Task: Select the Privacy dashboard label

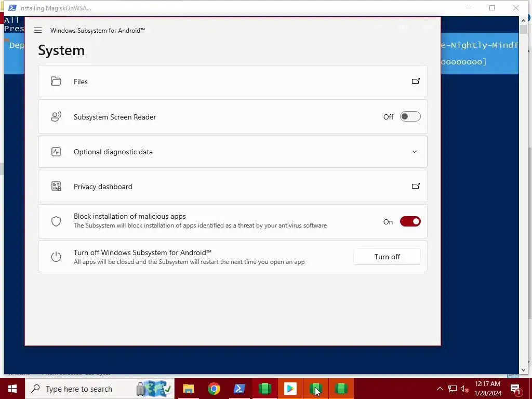Action: tap(103, 187)
